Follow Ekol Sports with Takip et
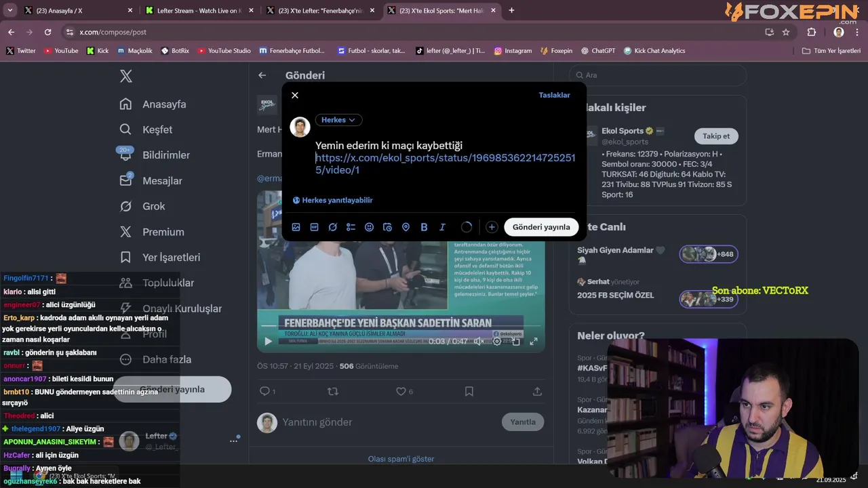The image size is (868, 488). 716,136
